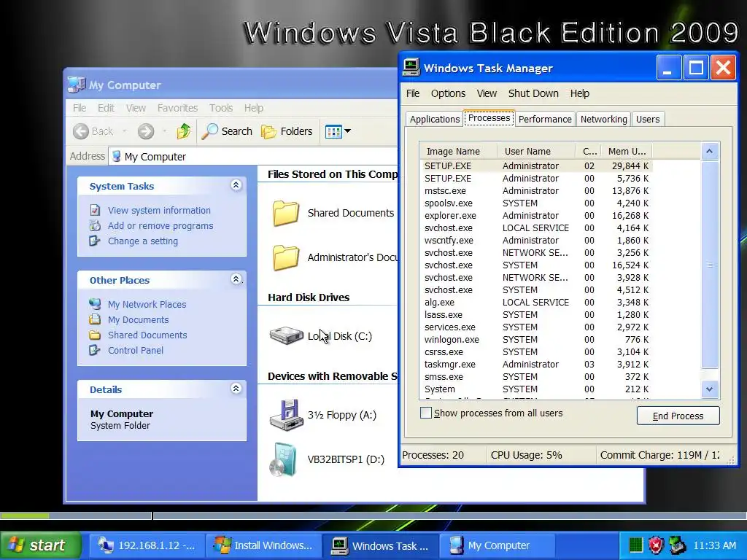Open the Shut Down menu
This screenshot has width=747, height=560.
(533, 93)
